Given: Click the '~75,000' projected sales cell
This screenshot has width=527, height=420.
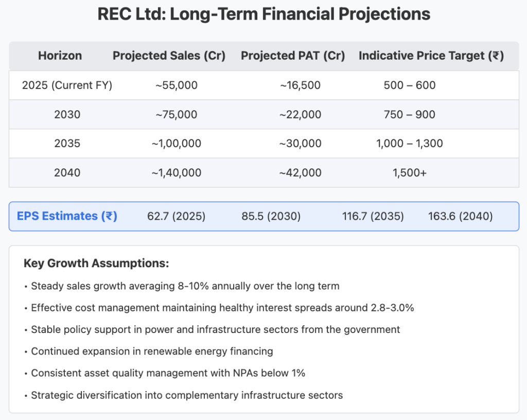Looking at the screenshot, I should pos(177,115).
